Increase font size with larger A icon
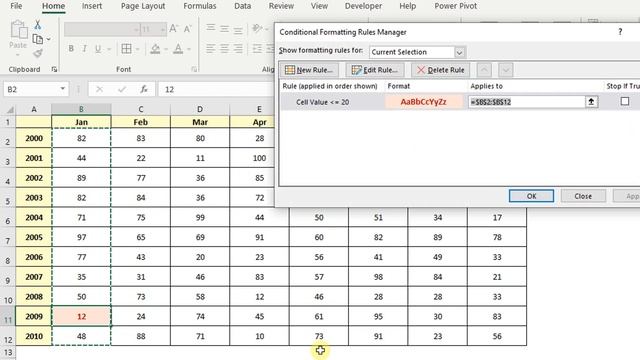The image size is (640, 360). tap(173, 29)
